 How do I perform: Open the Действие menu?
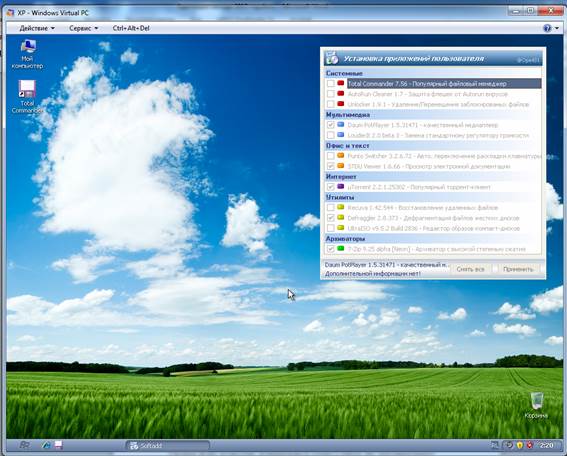[x=37, y=28]
